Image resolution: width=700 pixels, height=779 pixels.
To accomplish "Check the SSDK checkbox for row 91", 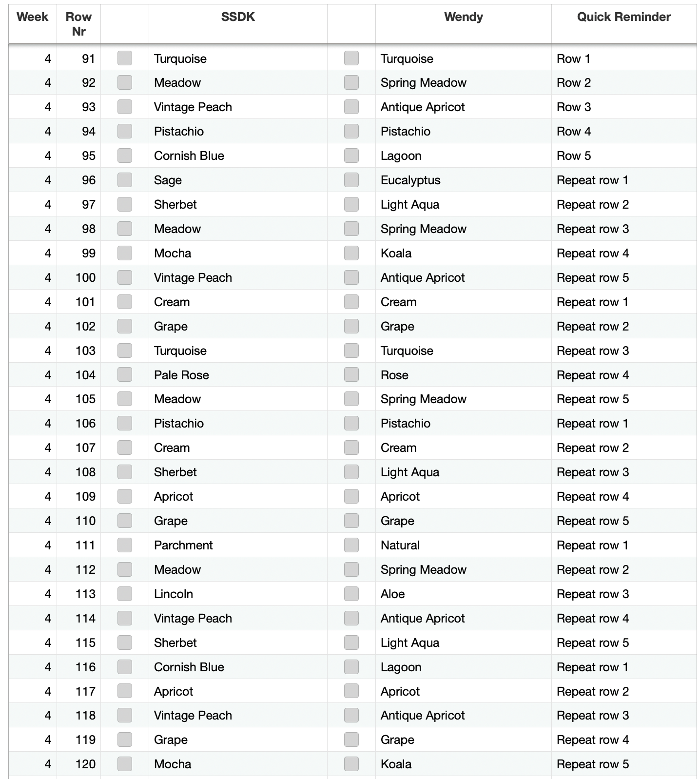I will pos(125,58).
